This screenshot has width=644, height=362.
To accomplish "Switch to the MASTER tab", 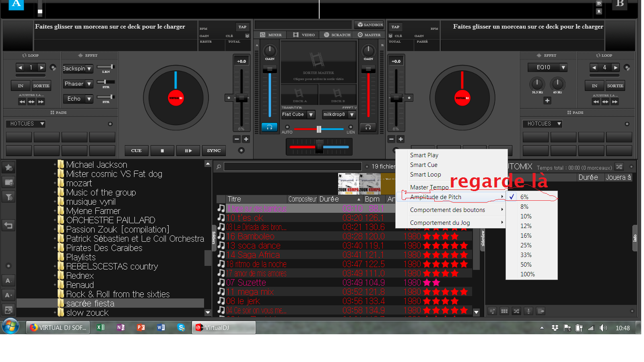I will point(369,35).
